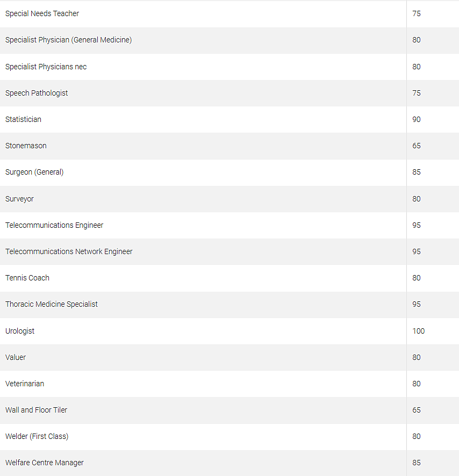The height and width of the screenshot is (476, 459).
Task: Select Wall and Floor Tiler entry
Action: click(x=36, y=410)
